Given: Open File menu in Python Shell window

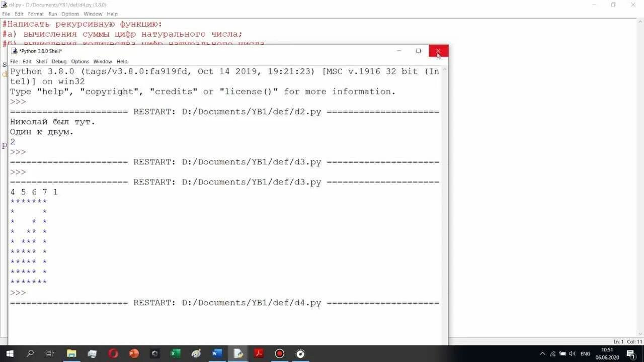Looking at the screenshot, I should [14, 61].
